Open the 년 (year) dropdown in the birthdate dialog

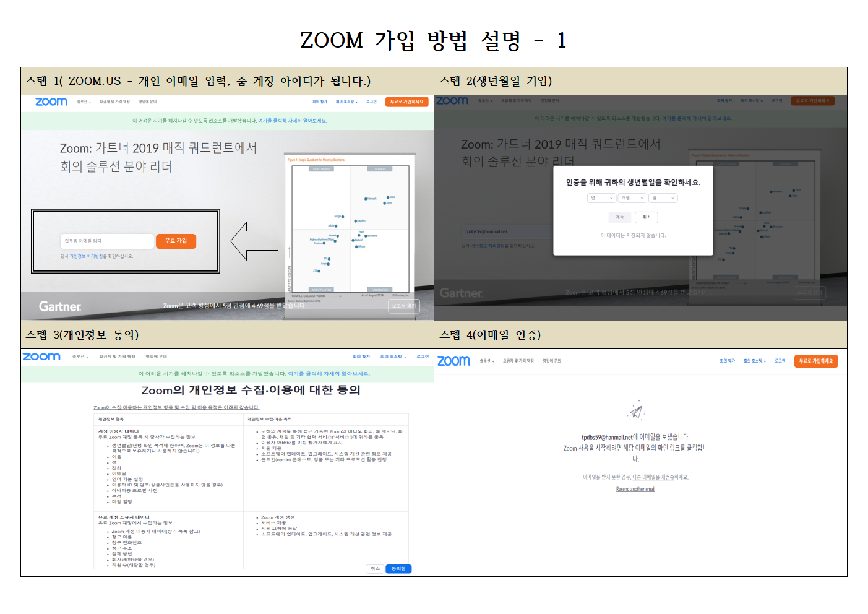(x=601, y=198)
